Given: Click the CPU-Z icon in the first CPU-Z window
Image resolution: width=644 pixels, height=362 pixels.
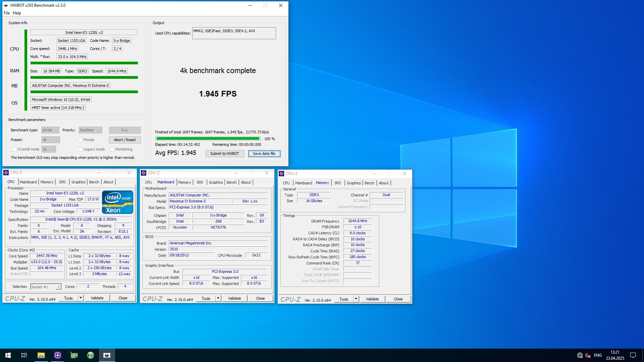Looking at the screenshot, I should [6, 173].
